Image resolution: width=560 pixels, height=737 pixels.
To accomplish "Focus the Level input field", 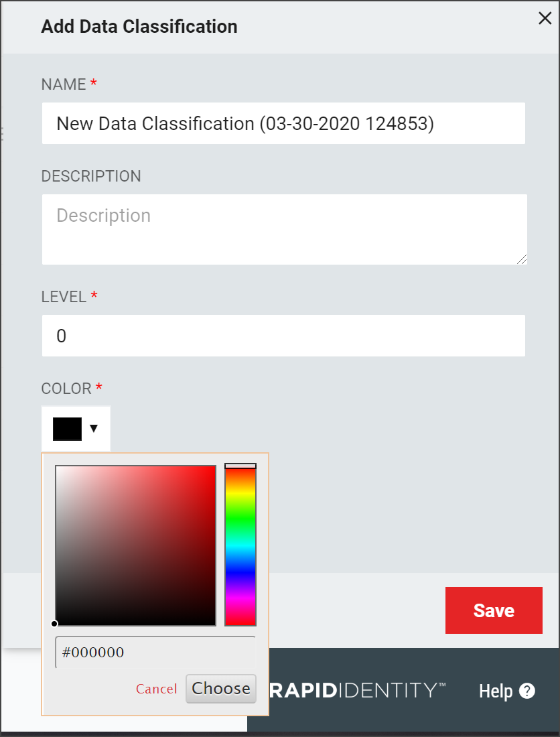I will [x=283, y=336].
